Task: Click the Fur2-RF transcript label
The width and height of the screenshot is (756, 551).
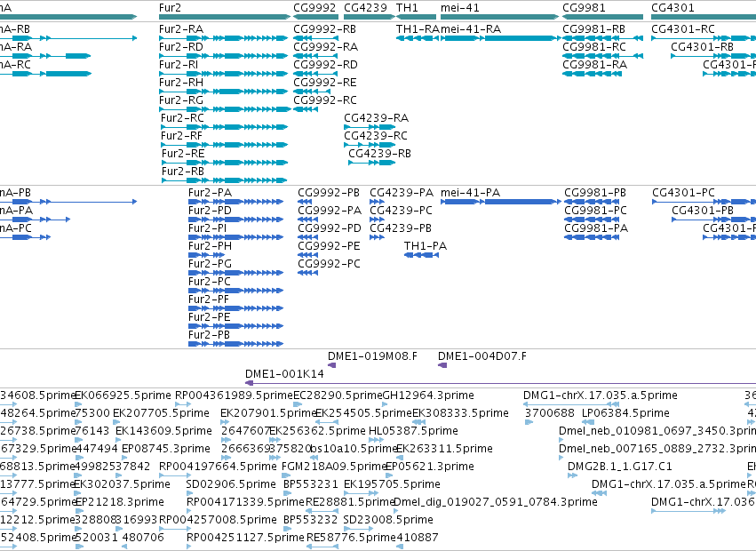Action: point(182,136)
